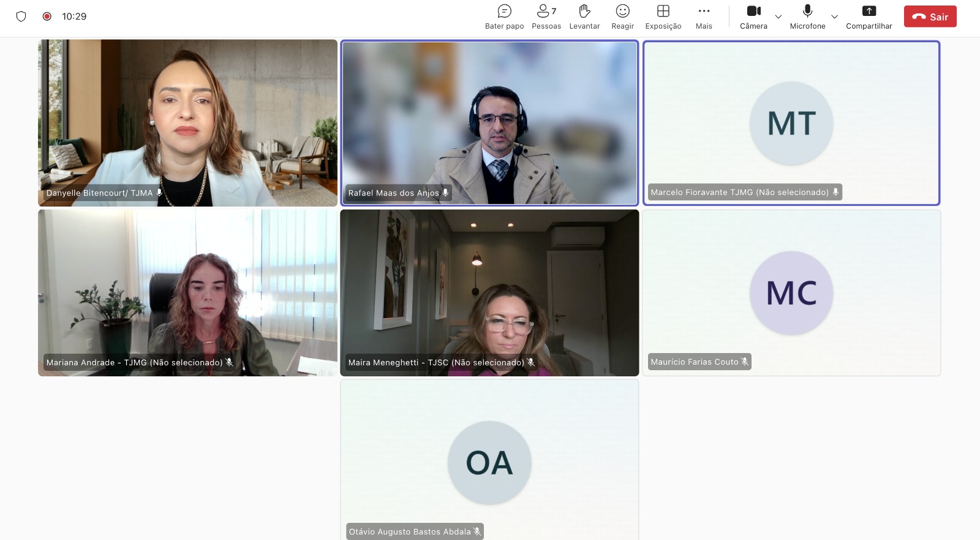The height and width of the screenshot is (540, 980).
Task: Expand the camera options chevron
Action: tap(778, 17)
